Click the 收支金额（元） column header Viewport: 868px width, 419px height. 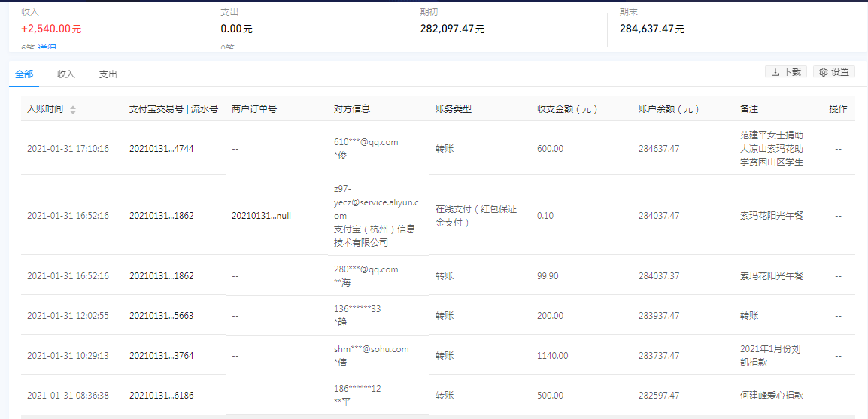coord(568,109)
